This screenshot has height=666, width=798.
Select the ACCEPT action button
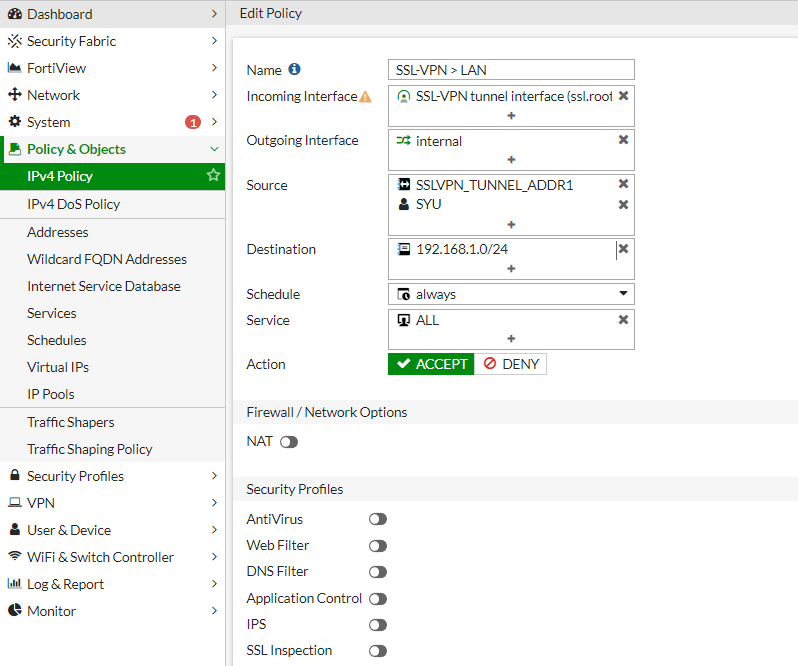(431, 364)
